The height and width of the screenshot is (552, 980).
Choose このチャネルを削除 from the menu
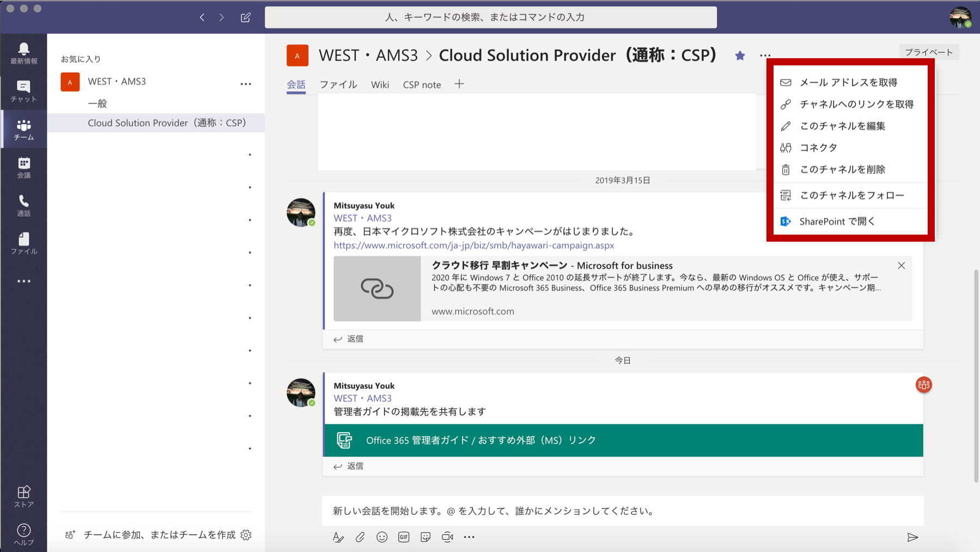[x=851, y=169]
